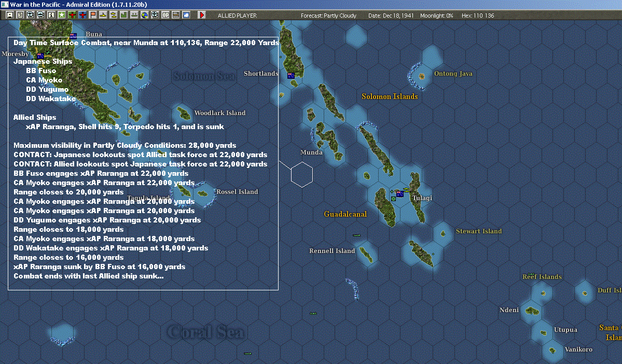622x364 pixels.
Task: Open the OP toolbar button
Action: point(165,15)
